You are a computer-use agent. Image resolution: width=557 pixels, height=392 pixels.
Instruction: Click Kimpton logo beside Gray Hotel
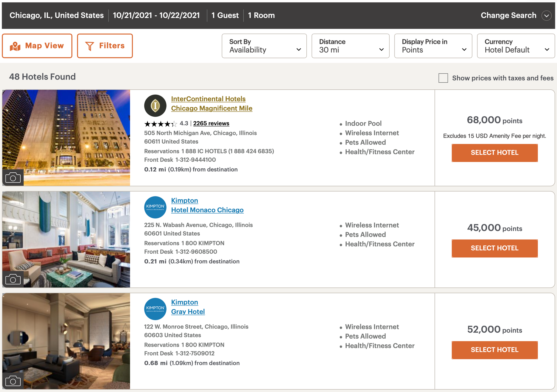click(x=155, y=309)
